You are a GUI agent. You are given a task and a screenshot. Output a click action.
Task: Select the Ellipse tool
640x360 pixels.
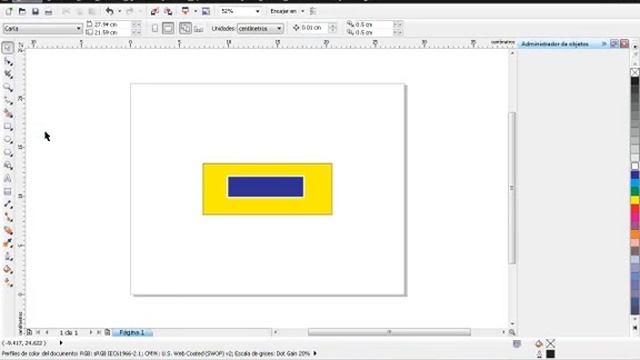point(8,140)
